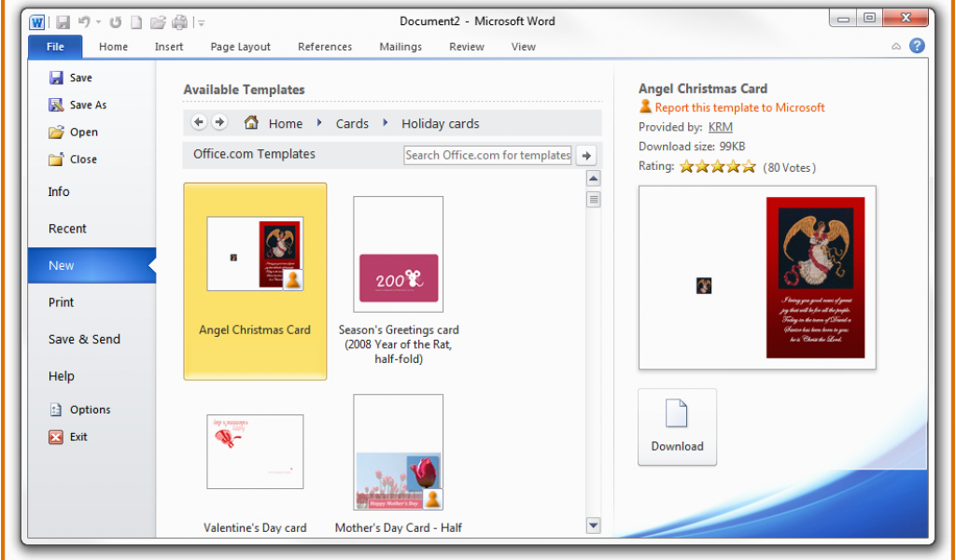Click Home breadcrumb text

(x=286, y=124)
